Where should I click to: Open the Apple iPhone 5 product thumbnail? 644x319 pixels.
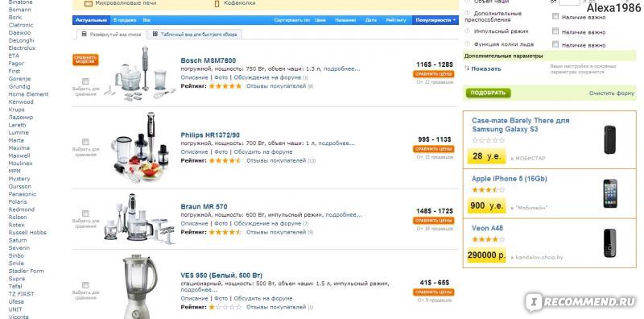point(610,193)
